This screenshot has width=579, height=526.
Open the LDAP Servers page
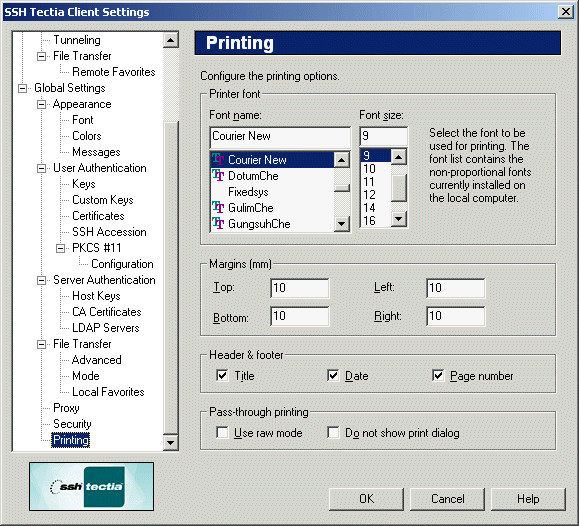coord(106,328)
